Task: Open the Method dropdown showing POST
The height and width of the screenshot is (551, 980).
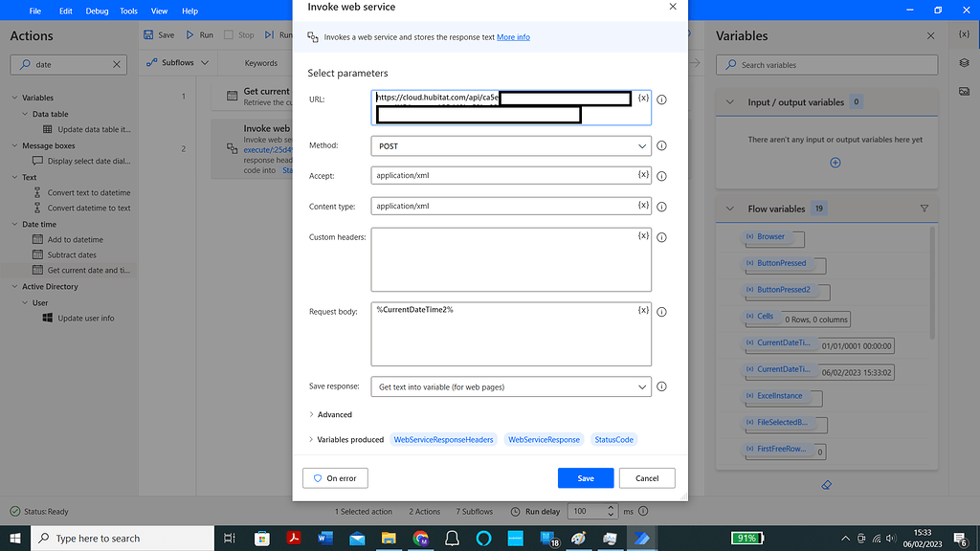Action: pyautogui.click(x=510, y=145)
